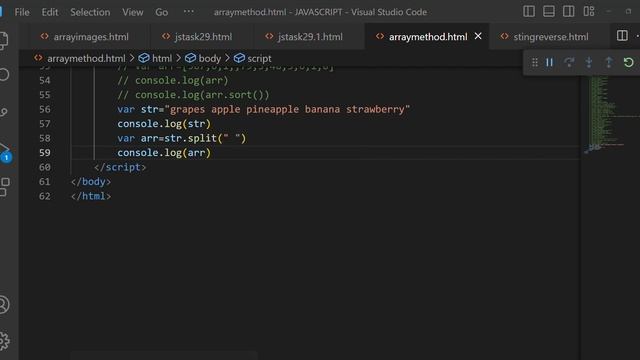Click the commented console.log(arr) on line 54

pos(173,80)
